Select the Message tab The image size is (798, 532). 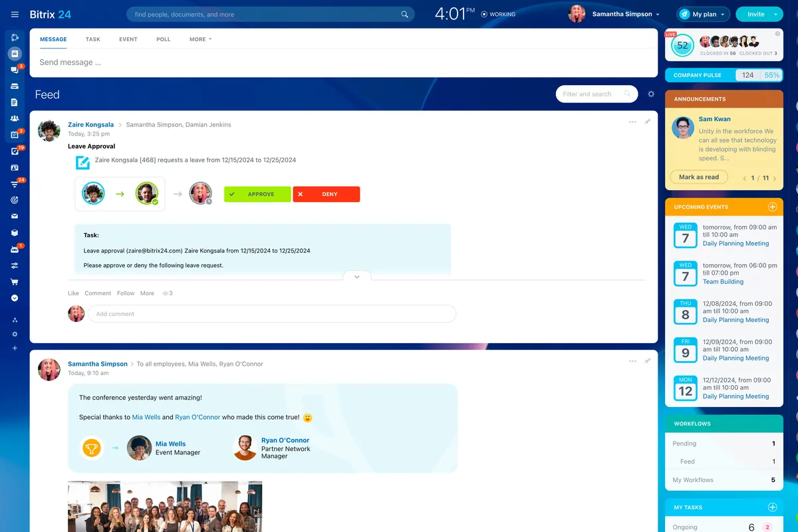click(53, 39)
